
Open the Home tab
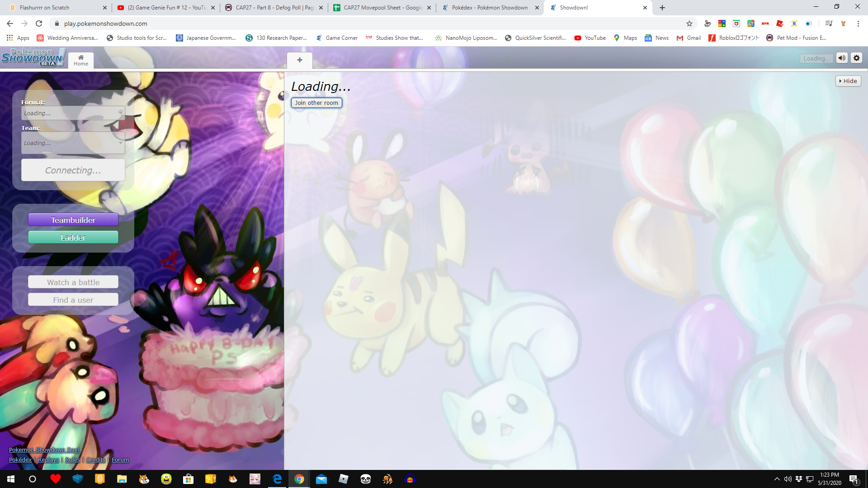point(81,60)
